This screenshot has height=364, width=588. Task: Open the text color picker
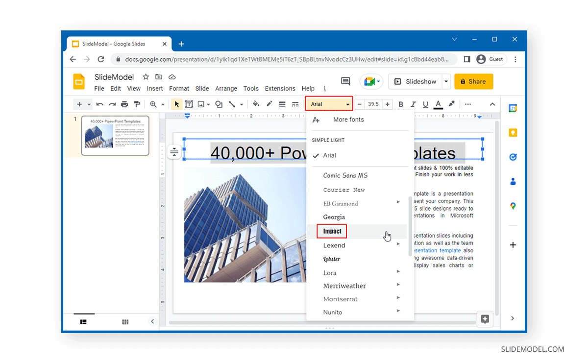pos(439,104)
